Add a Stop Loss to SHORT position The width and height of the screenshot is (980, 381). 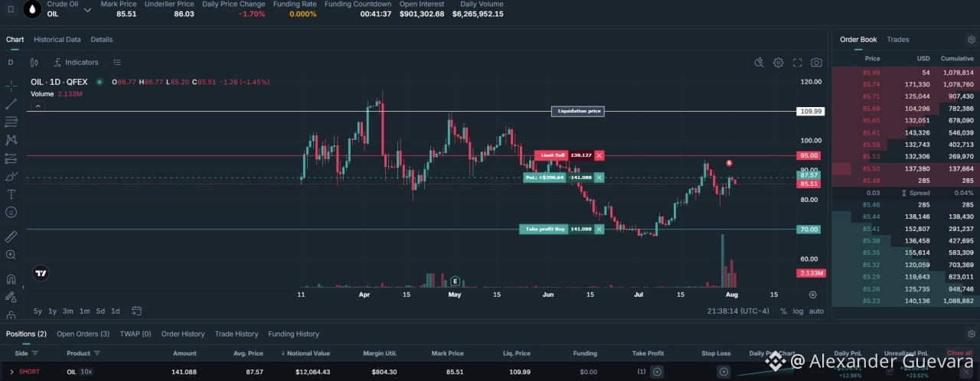coord(724,372)
